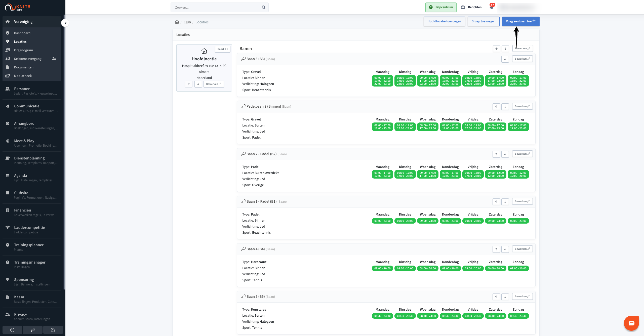Move Hoofdlocatie up with arrow
The image size is (644, 336).
coord(189,84)
